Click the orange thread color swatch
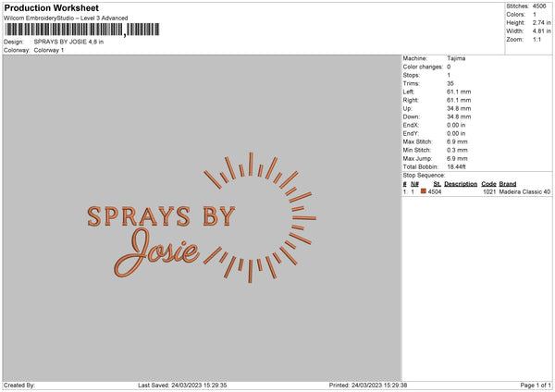The height and width of the screenshot is (392, 555). tap(424, 191)
